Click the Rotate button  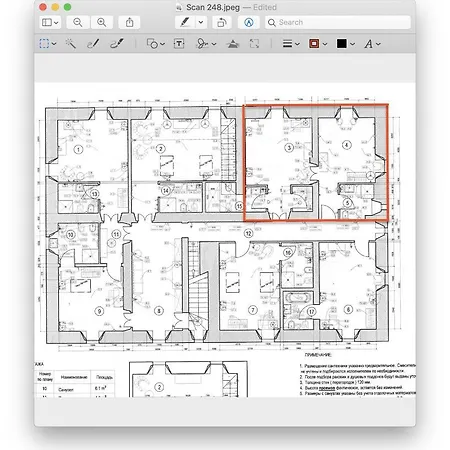[x=222, y=22]
